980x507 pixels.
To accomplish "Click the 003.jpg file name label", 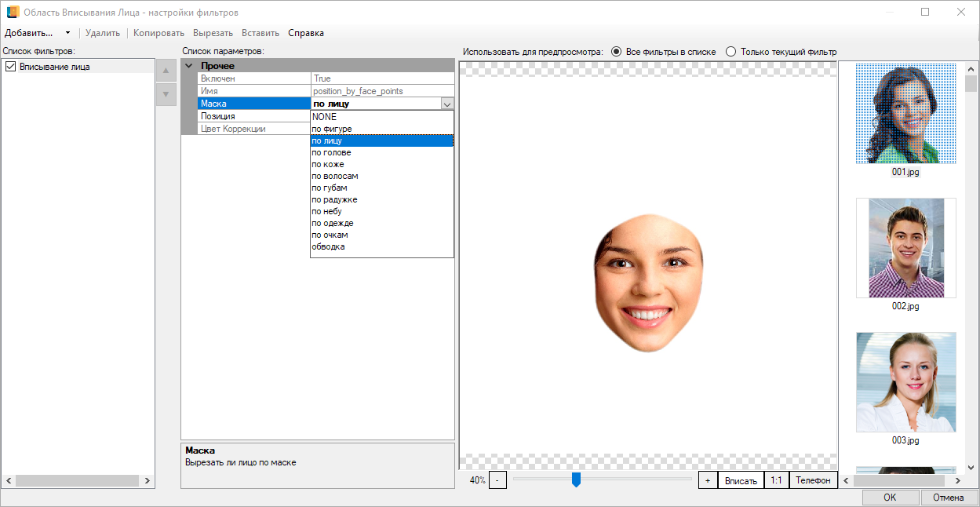I will (x=905, y=440).
